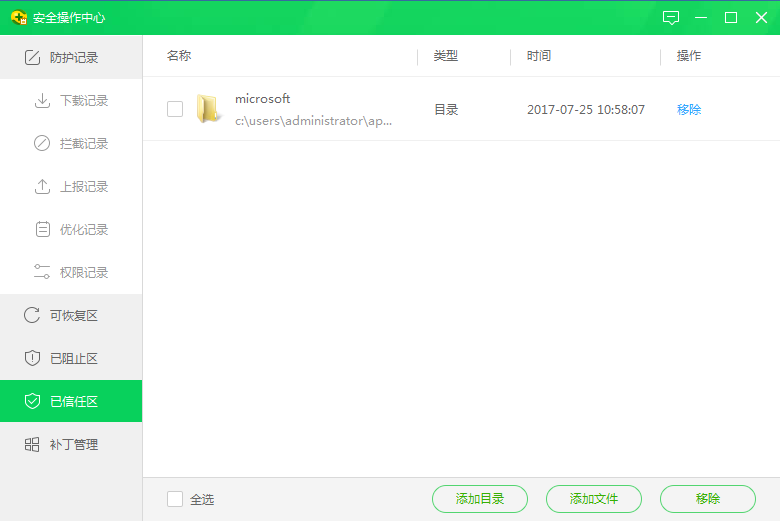Click the microsoft folder icon
This screenshot has height=521, width=780.
click(207, 108)
